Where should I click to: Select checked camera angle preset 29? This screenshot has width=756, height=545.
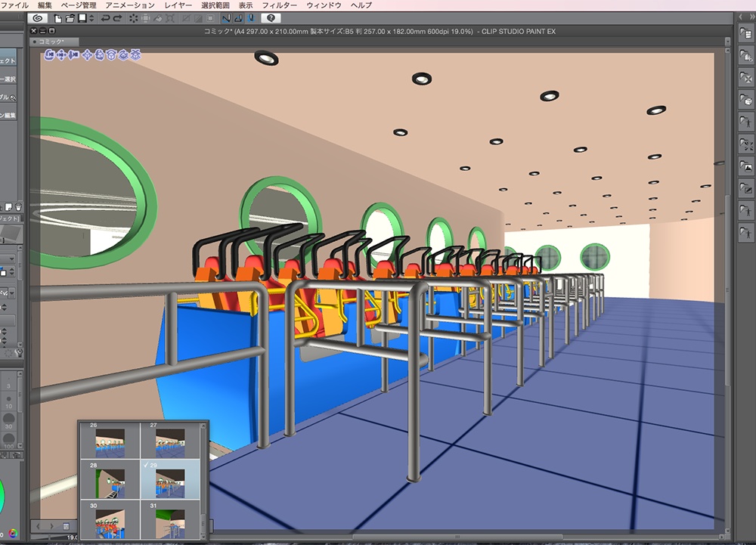tap(169, 479)
